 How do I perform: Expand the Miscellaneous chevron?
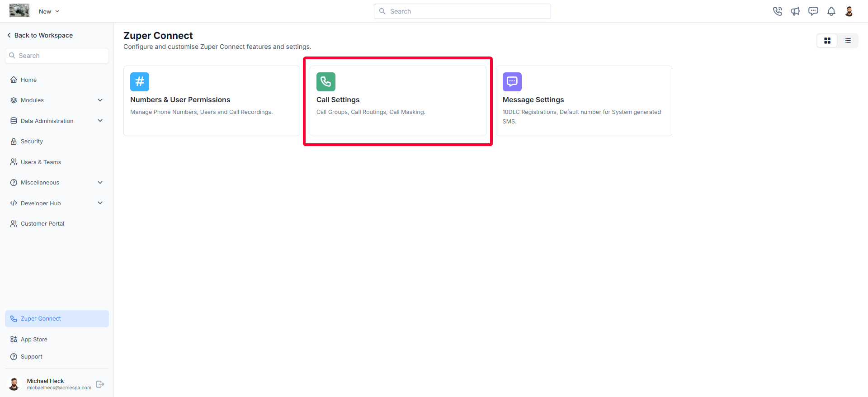(x=100, y=183)
